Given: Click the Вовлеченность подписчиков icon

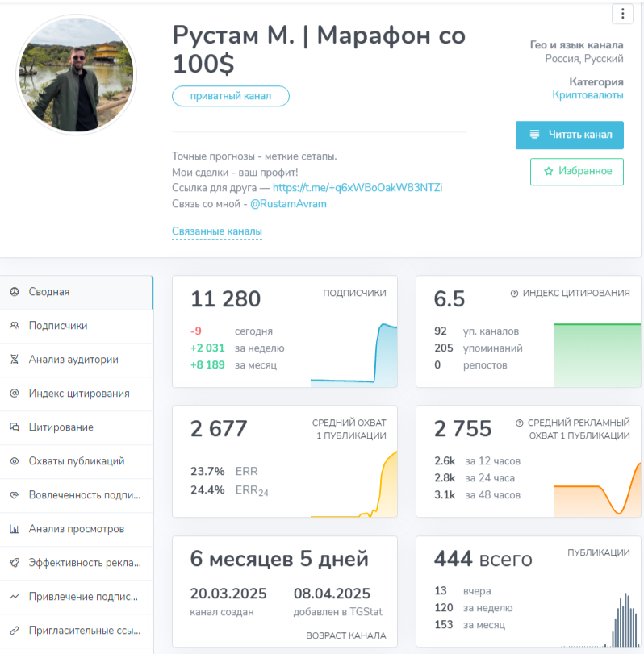Looking at the screenshot, I should tap(15, 495).
